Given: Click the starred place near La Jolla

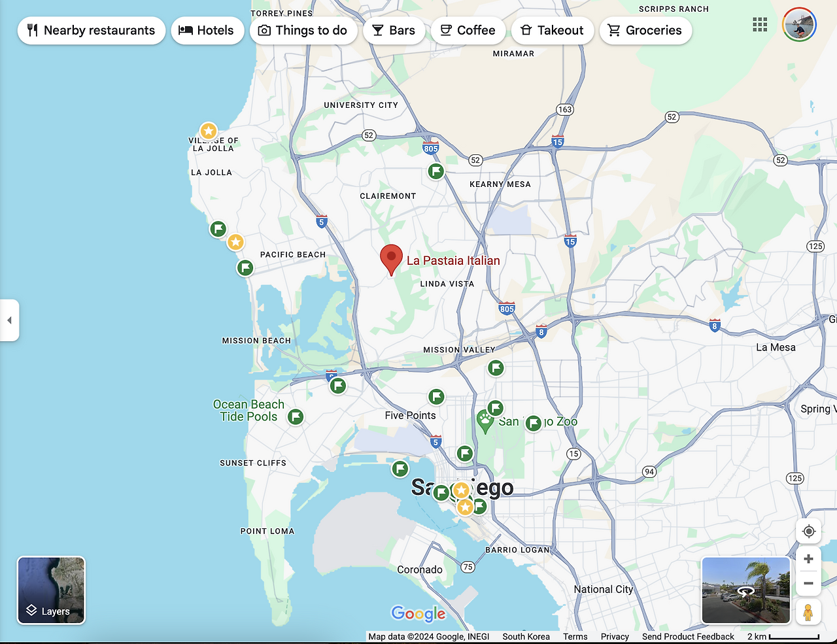Looking at the screenshot, I should click(x=208, y=131).
